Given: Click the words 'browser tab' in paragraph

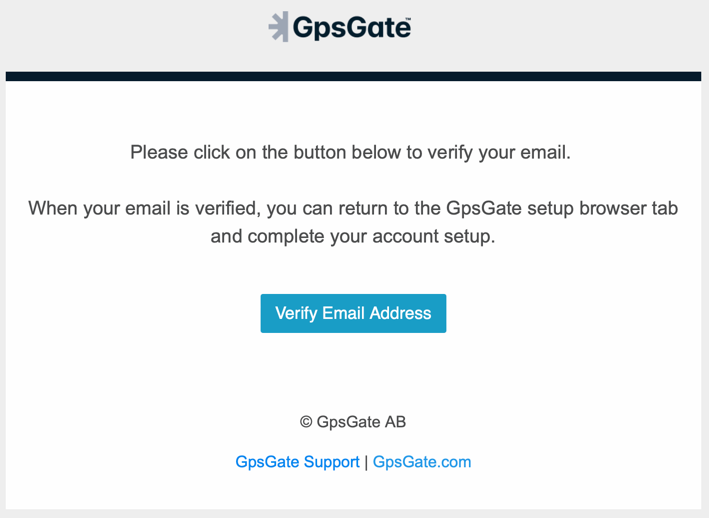Looking at the screenshot, I should (x=629, y=208).
